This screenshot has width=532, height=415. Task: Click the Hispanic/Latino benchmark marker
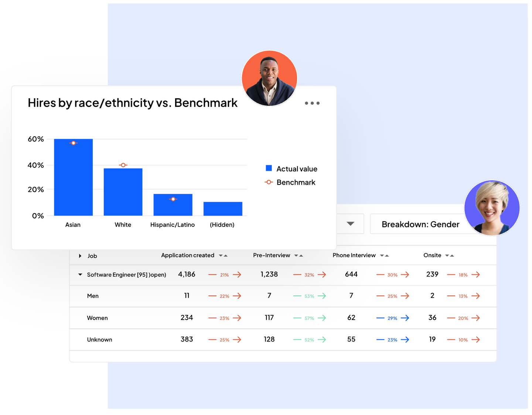pos(173,199)
